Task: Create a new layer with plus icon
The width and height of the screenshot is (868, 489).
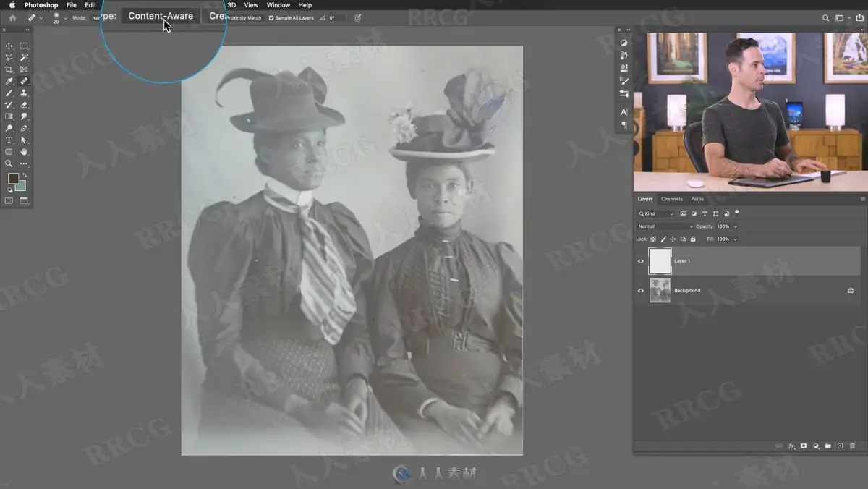Action: pos(840,446)
